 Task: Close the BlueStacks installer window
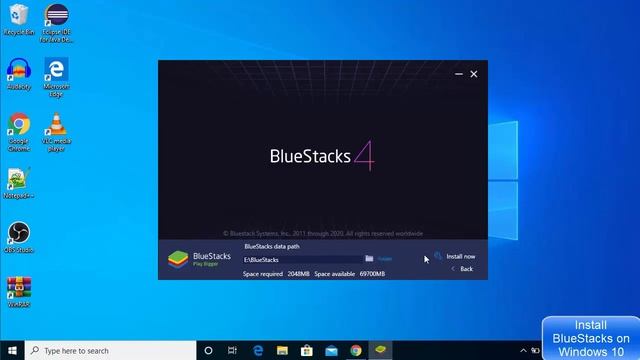point(473,74)
